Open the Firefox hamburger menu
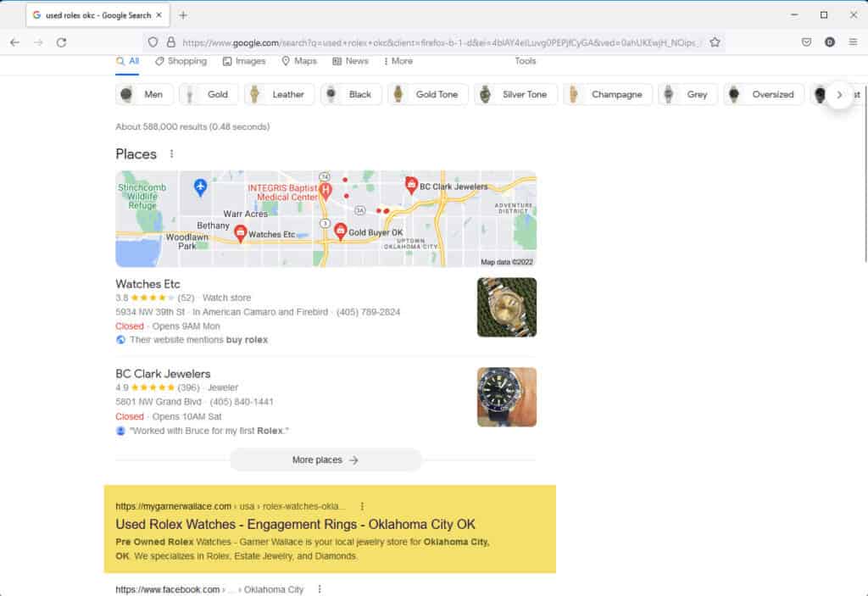This screenshot has height=596, width=868. [853, 42]
